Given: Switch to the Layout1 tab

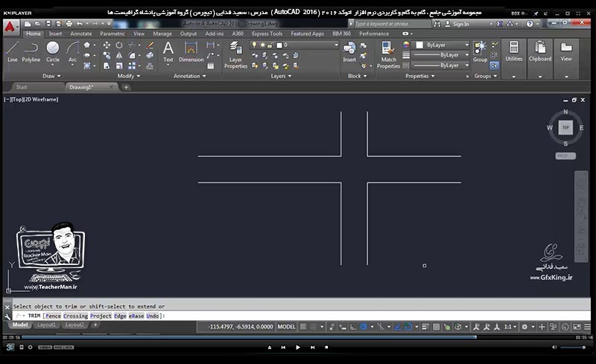Looking at the screenshot, I should coord(46,325).
